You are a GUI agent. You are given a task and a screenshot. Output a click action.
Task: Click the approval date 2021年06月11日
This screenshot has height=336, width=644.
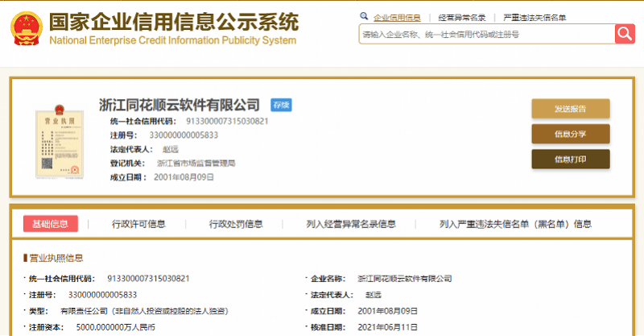tap(387, 327)
